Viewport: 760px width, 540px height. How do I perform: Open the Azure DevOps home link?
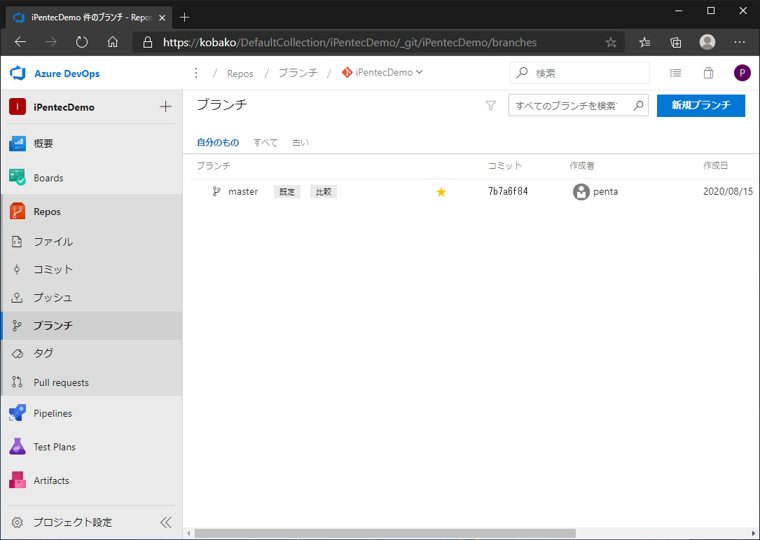click(67, 74)
